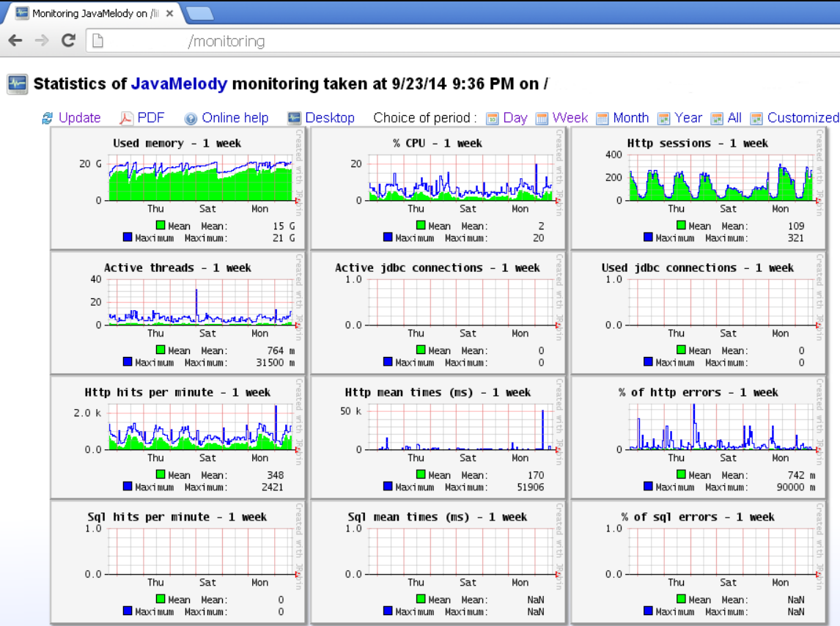Image resolution: width=840 pixels, height=626 pixels.
Task: Click the Update link
Action: [x=80, y=118]
